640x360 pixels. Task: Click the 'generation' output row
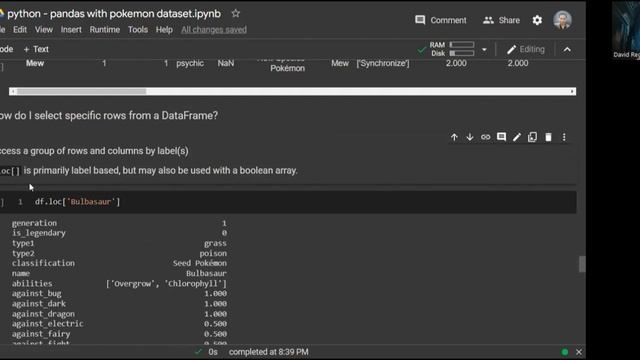(x=119, y=223)
